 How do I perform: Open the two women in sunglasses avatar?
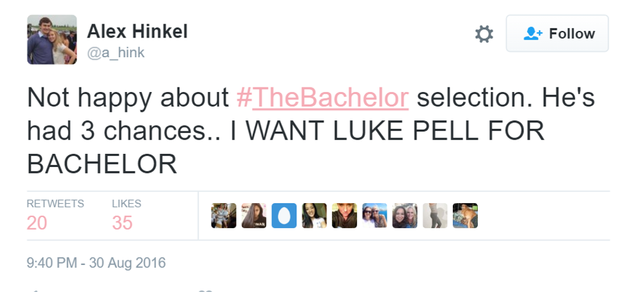[375, 216]
